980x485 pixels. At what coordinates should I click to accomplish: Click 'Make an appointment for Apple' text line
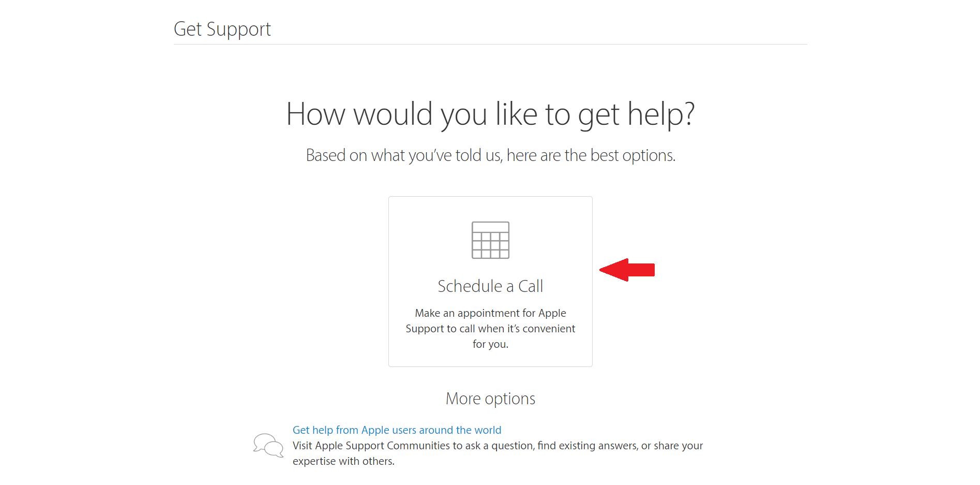pos(490,313)
